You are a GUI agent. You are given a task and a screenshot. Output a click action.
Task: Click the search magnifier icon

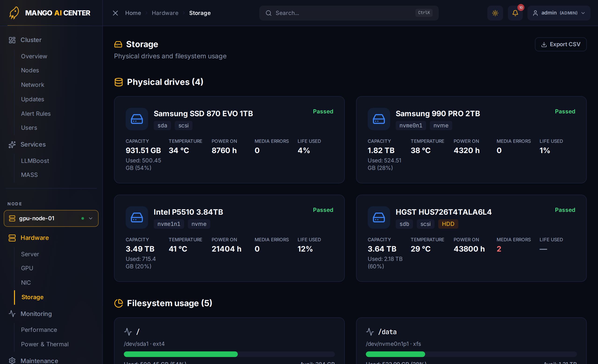pyautogui.click(x=268, y=13)
